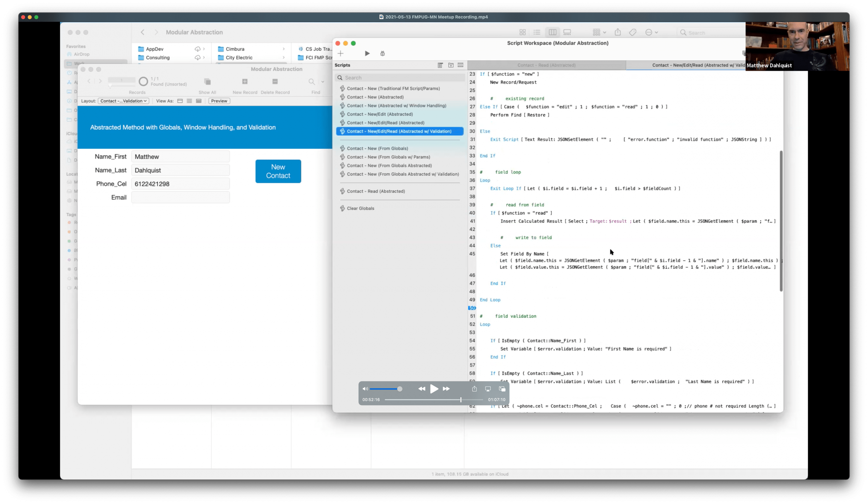Image resolution: width=868 pixels, height=504 pixels.
Task: Switch to List view icon next to View As
Action: point(189,101)
